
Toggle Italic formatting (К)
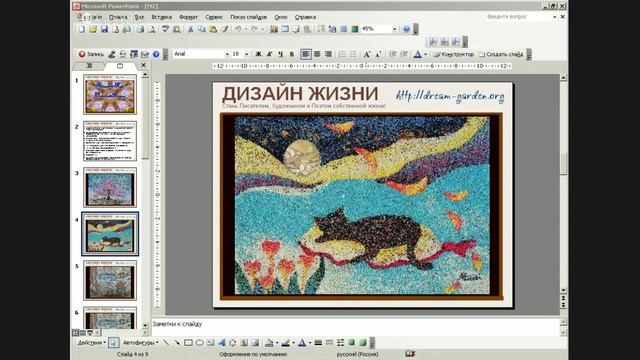[269, 54]
